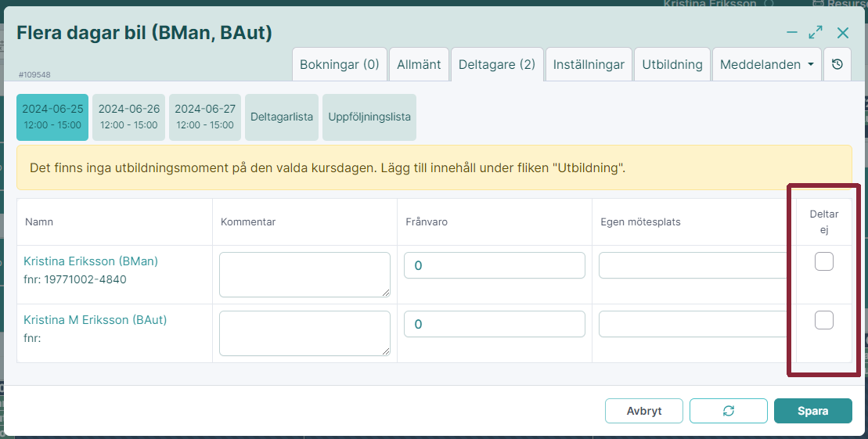The width and height of the screenshot is (868, 439).
Task: Open the Uppföljningslista view
Action: (369, 117)
